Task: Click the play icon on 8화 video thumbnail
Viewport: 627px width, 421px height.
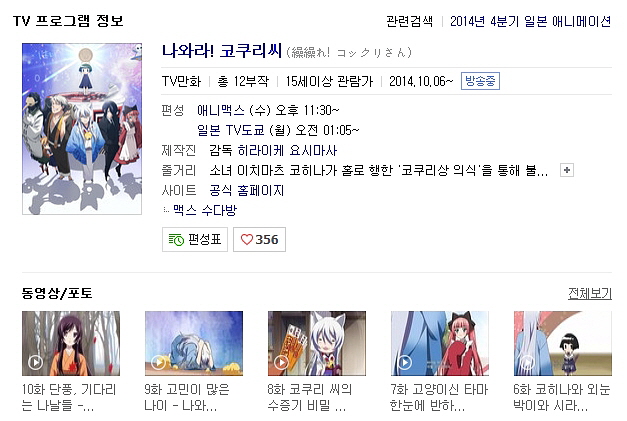Action: coord(282,362)
